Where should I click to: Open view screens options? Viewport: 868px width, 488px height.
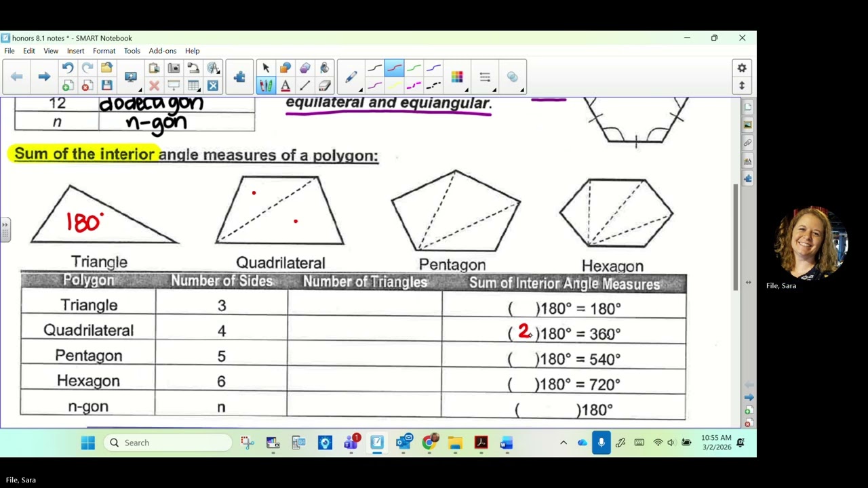[132, 77]
